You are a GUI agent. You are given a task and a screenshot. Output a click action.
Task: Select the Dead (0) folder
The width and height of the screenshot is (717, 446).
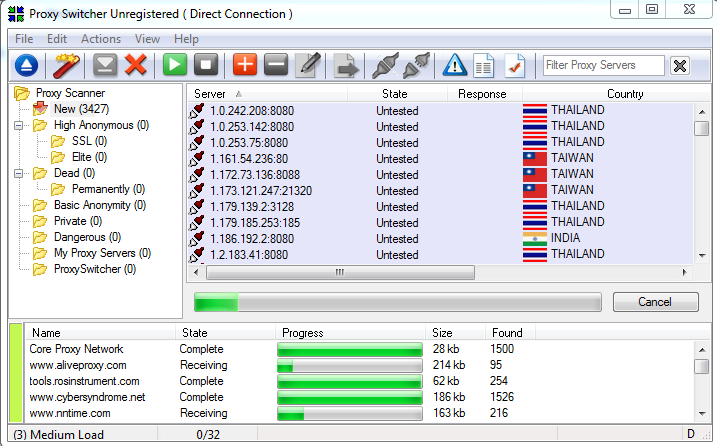pyautogui.click(x=75, y=173)
